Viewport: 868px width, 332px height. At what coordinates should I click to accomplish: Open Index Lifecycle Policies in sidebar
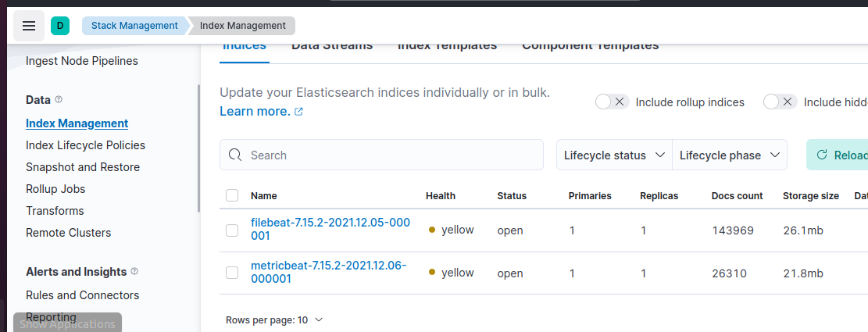tap(86, 145)
